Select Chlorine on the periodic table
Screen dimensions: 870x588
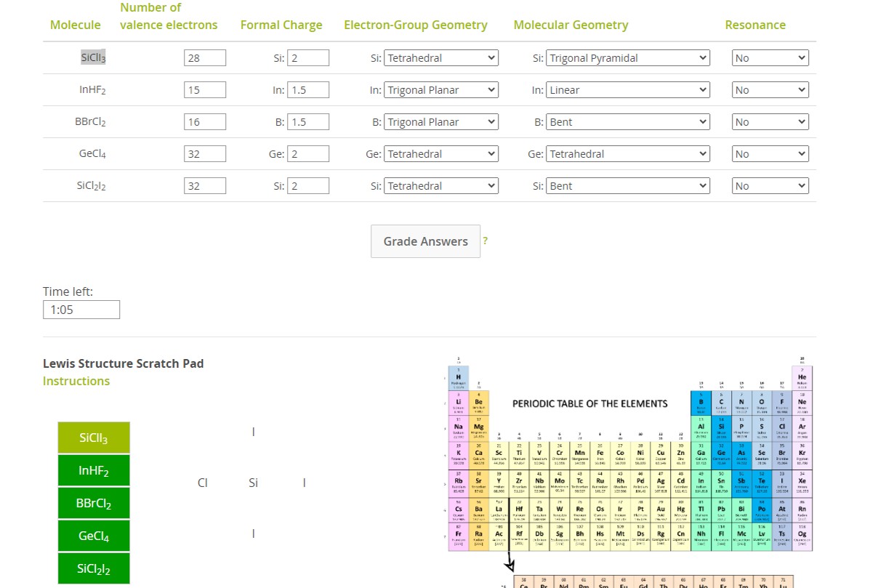(x=781, y=427)
